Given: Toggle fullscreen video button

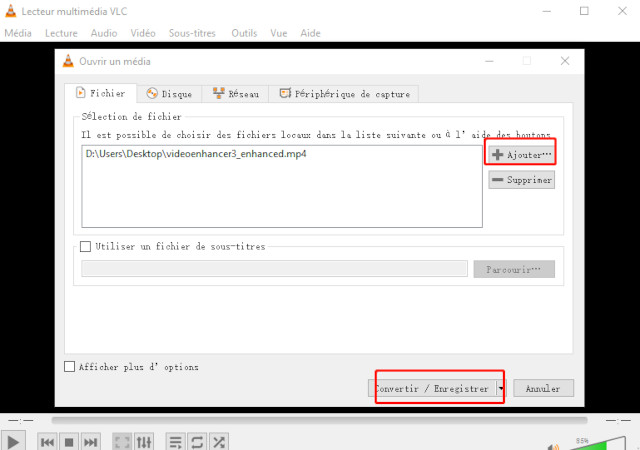Looking at the screenshot, I should (122, 442).
